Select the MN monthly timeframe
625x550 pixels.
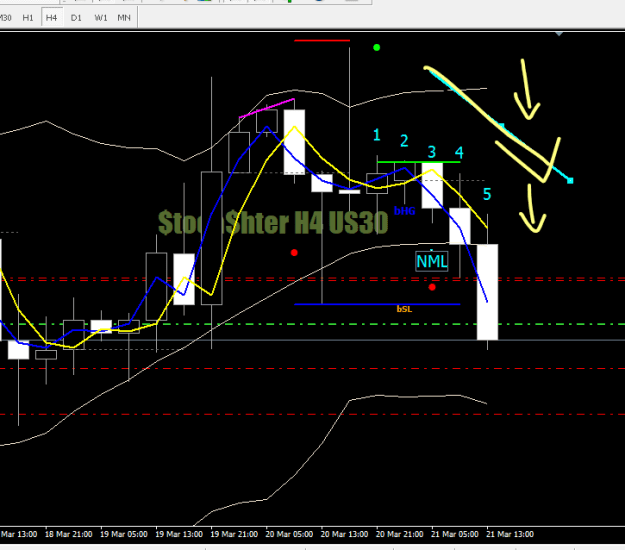[x=124, y=18]
